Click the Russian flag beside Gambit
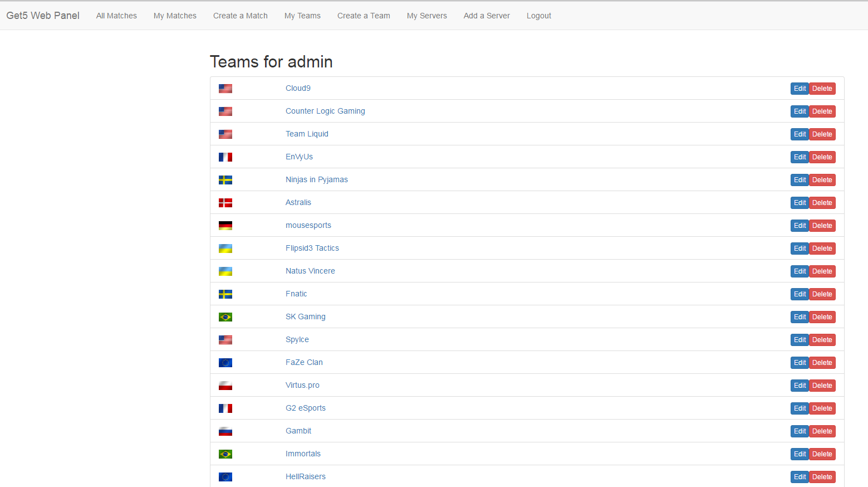This screenshot has height=487, width=868. point(225,431)
